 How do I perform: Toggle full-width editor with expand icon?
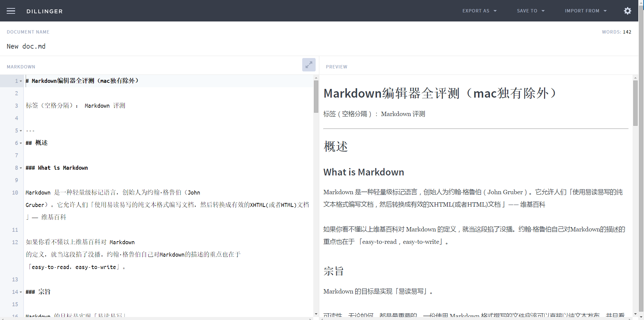[309, 65]
